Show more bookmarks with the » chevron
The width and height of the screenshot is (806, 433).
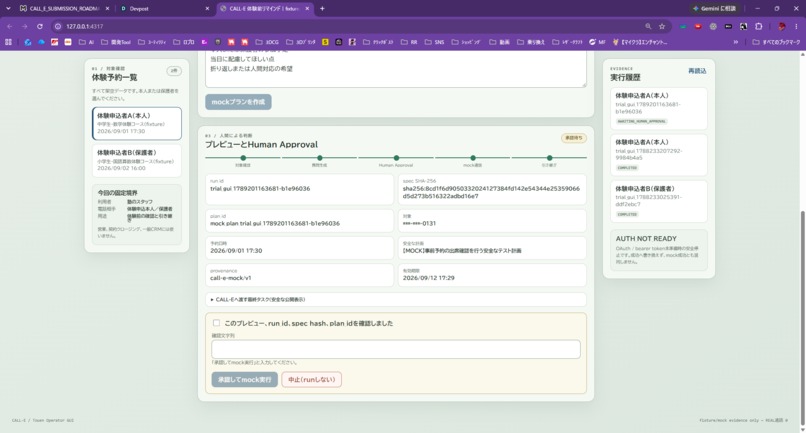736,42
